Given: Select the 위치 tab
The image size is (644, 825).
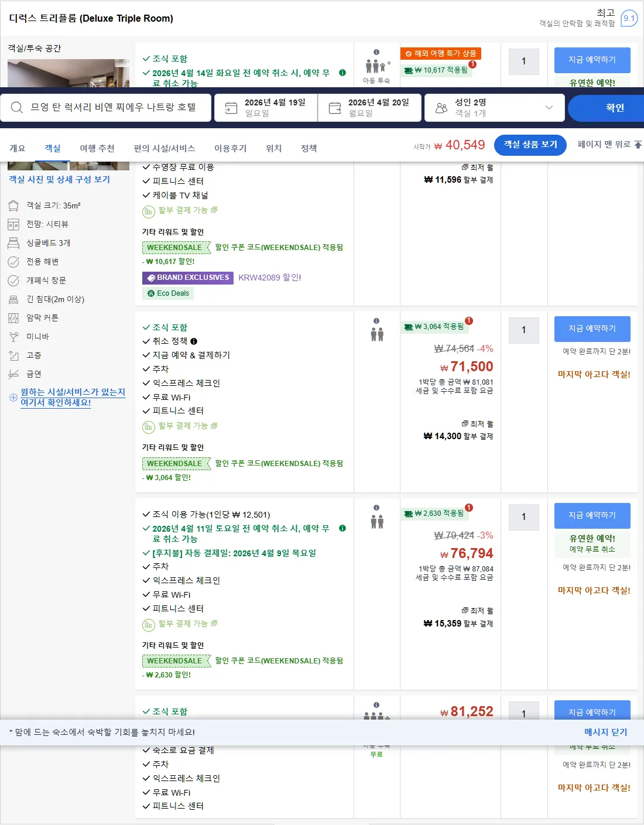Looking at the screenshot, I should pyautogui.click(x=274, y=148).
